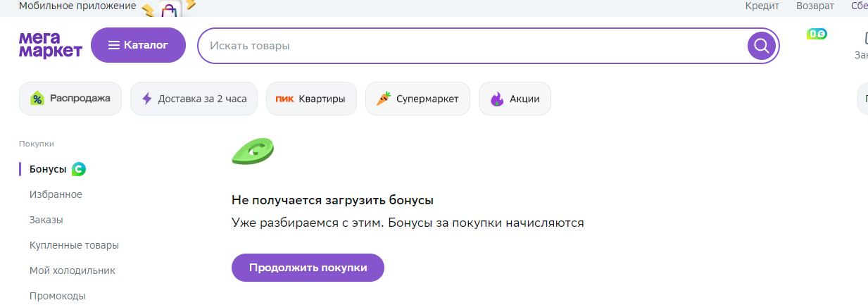This screenshot has height=305, width=868.
Task: Select the Распродажа chip
Action: pos(70,99)
